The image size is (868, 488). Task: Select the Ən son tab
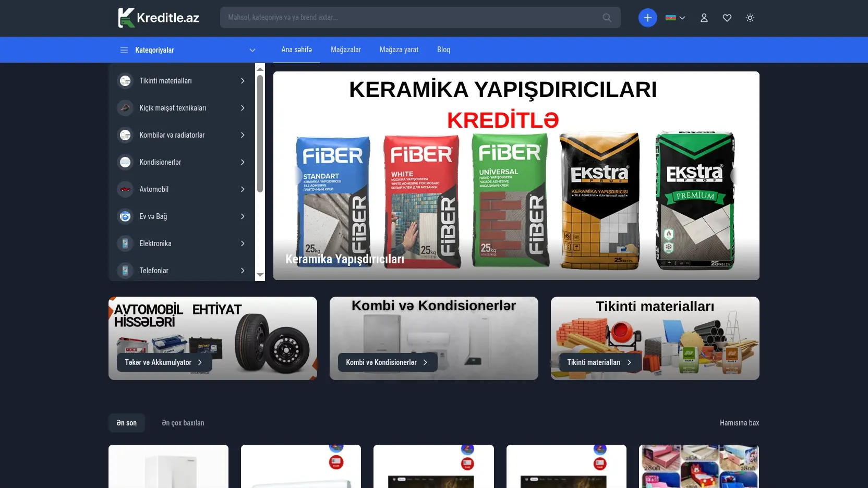tap(127, 423)
